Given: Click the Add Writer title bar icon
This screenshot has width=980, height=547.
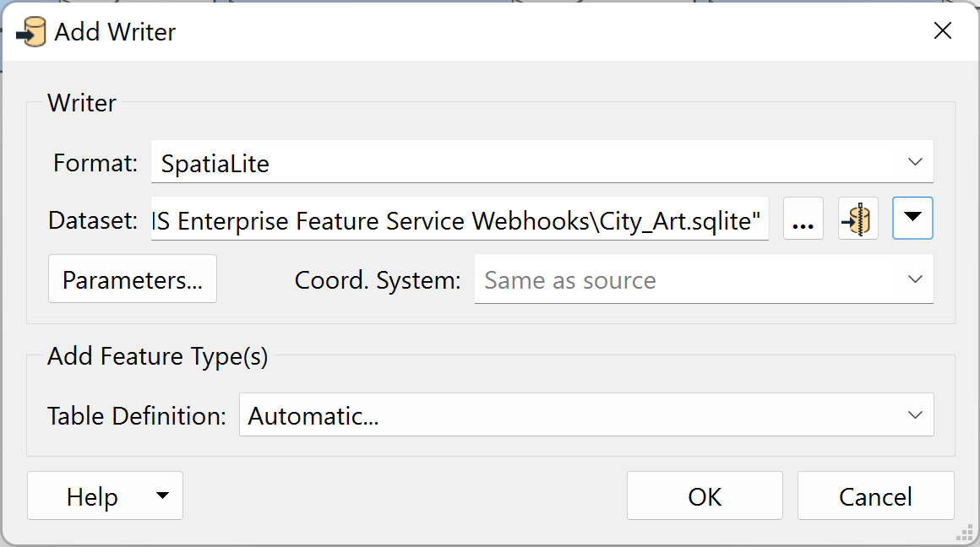Looking at the screenshot, I should [30, 31].
